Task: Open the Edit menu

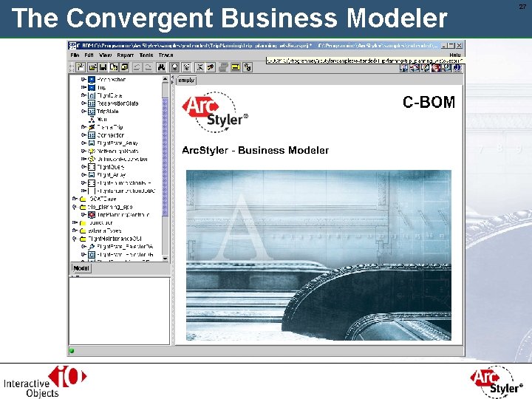Action: pos(89,55)
